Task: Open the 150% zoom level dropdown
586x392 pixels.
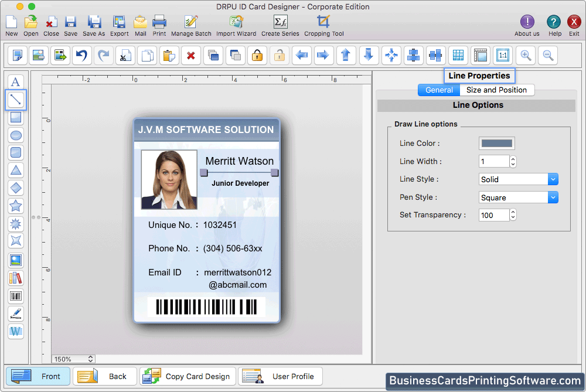Action: 73,359
